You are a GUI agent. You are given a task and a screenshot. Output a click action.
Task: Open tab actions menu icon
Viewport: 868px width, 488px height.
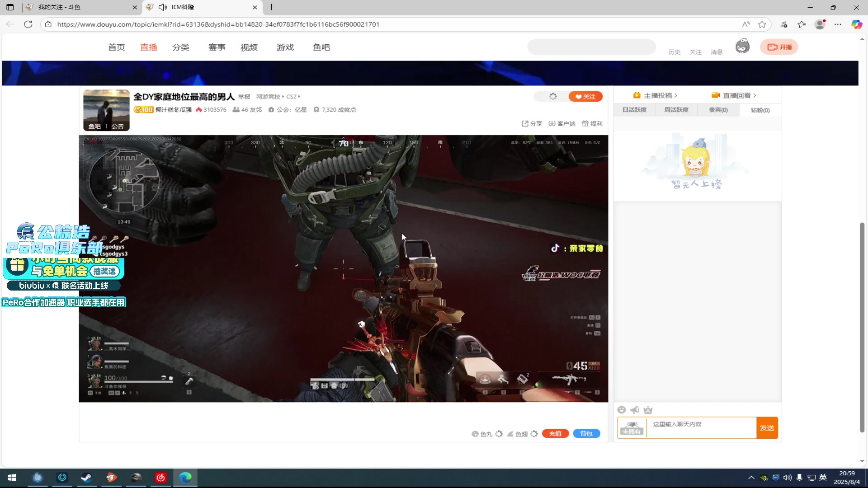10,7
